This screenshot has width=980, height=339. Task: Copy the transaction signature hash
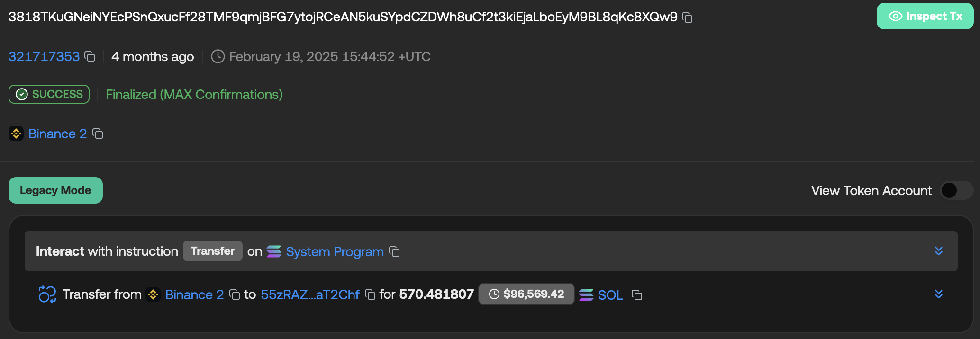pos(687,18)
